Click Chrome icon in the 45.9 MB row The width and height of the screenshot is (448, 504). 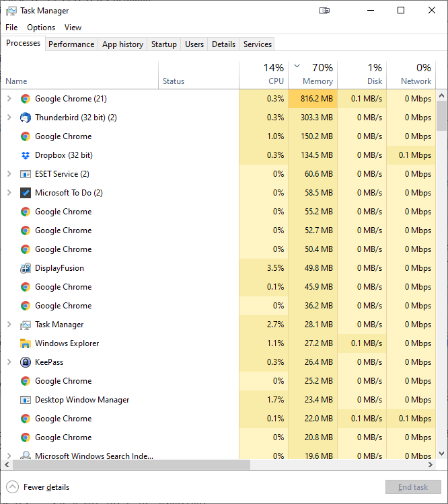tap(26, 287)
